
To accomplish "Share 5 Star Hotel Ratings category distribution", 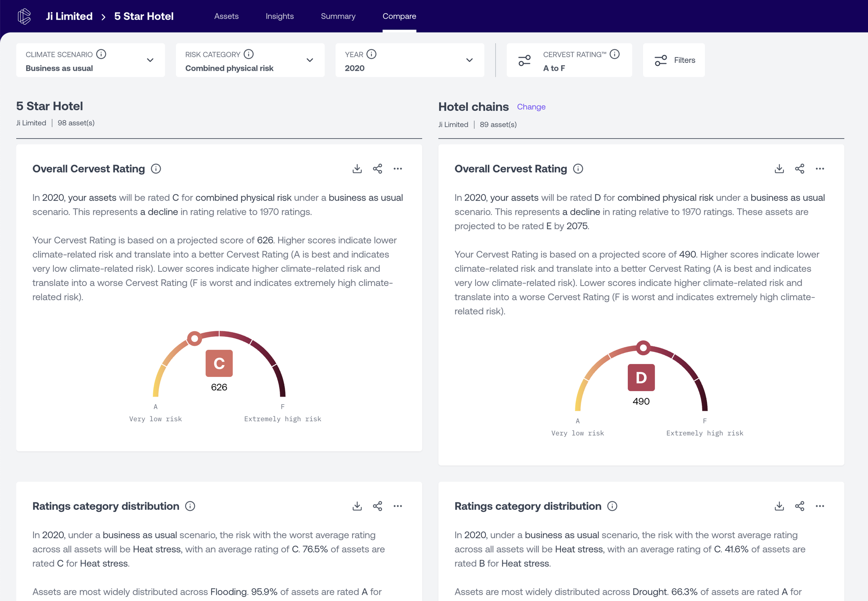I will pos(377,506).
